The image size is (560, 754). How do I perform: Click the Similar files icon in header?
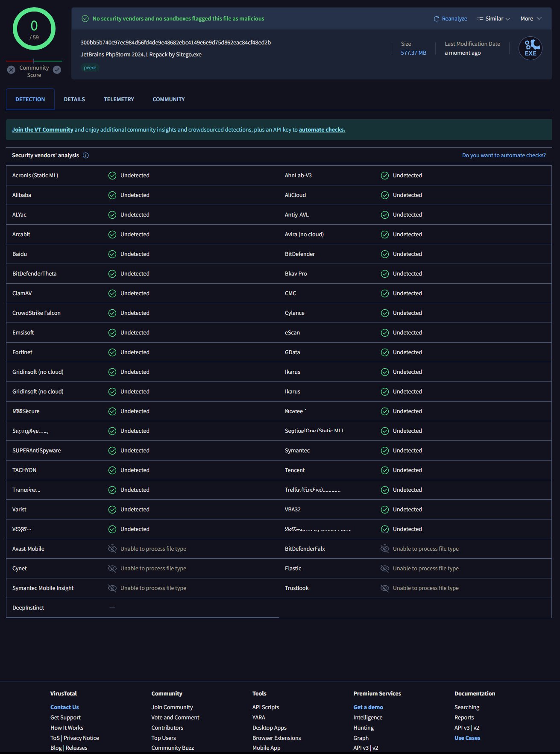coord(481,19)
